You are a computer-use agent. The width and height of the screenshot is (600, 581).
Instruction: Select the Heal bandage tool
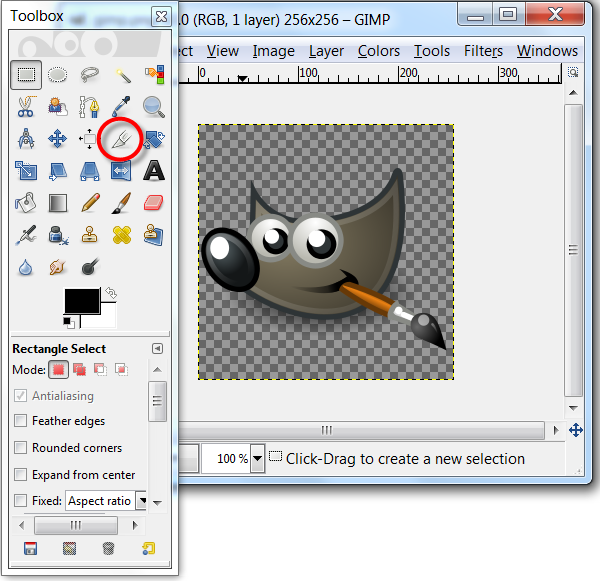[x=122, y=235]
